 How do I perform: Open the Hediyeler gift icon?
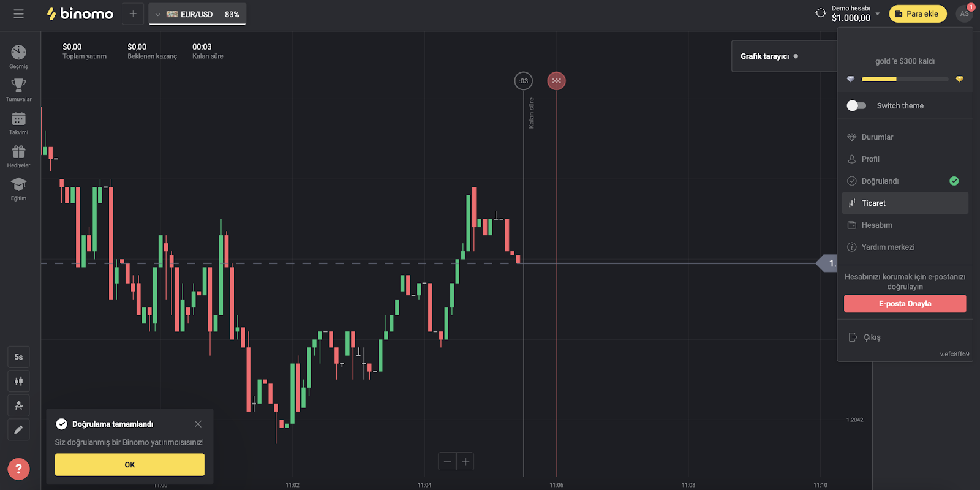tap(18, 153)
